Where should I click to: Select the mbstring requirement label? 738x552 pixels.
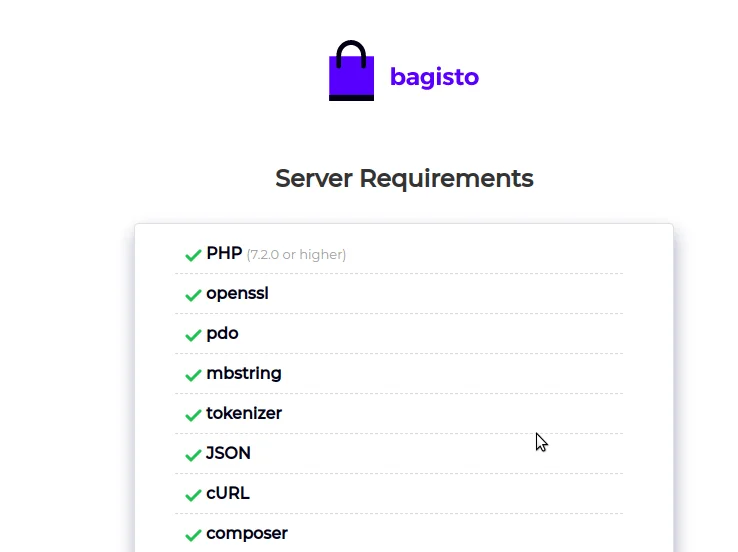point(243,374)
